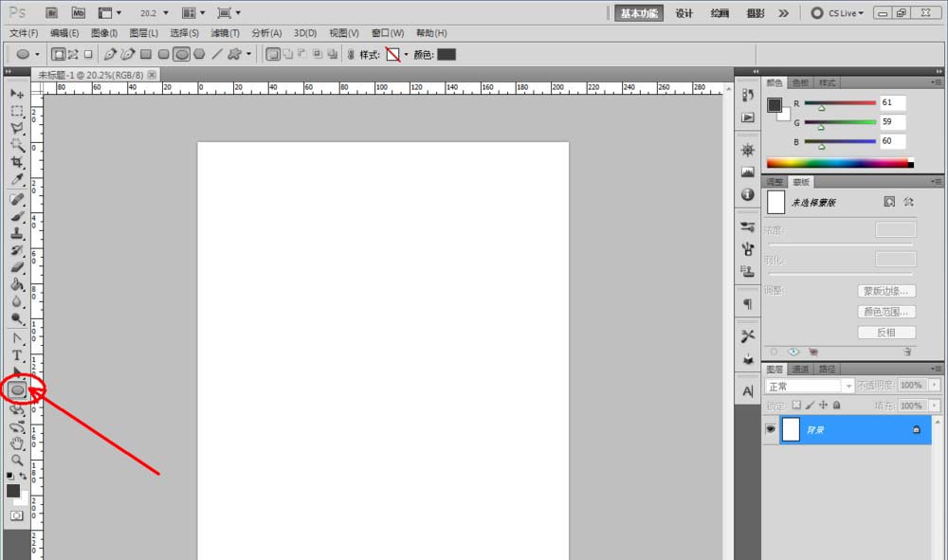
Task: Select the Horizontal Type tool
Action: 17,355
